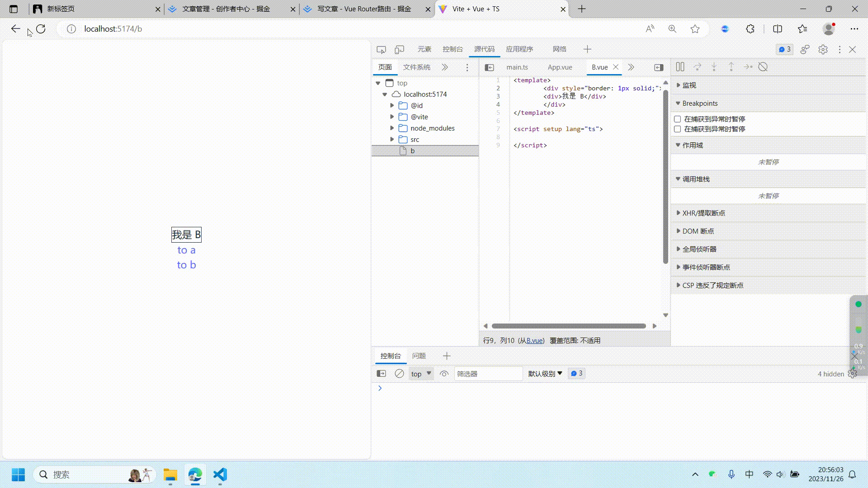Click the DevTools feedback people icon
The width and height of the screenshot is (868, 488).
tap(805, 49)
